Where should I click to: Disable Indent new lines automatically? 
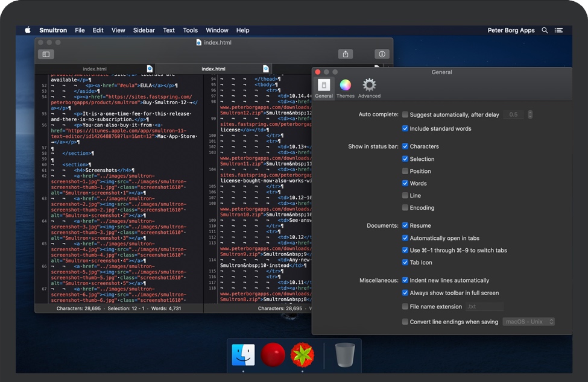(x=405, y=280)
